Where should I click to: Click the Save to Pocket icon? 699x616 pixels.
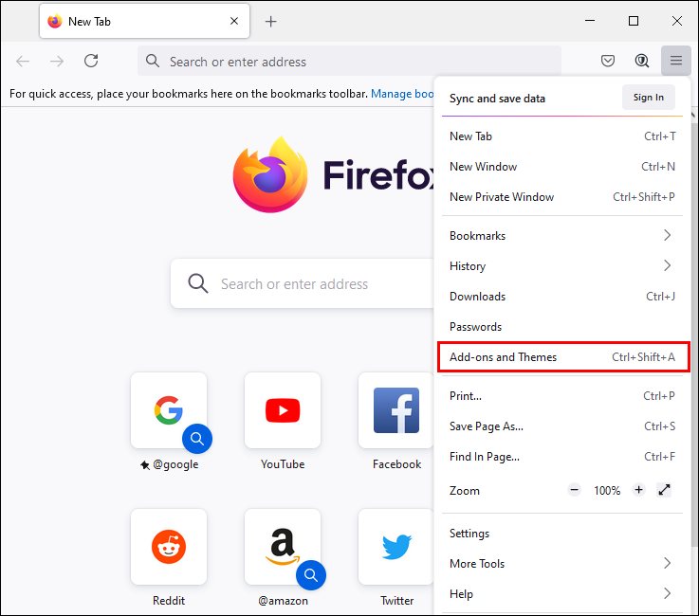pyautogui.click(x=608, y=61)
